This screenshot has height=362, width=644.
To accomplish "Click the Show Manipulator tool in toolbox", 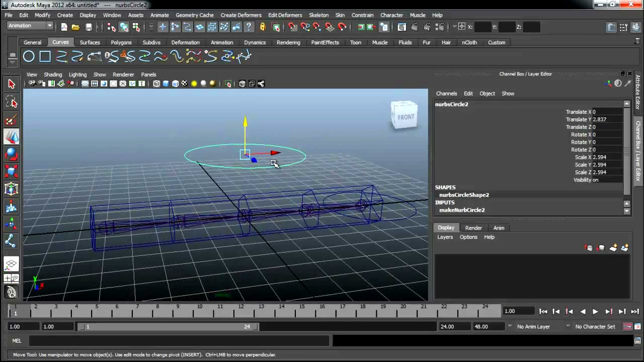I will point(11,224).
